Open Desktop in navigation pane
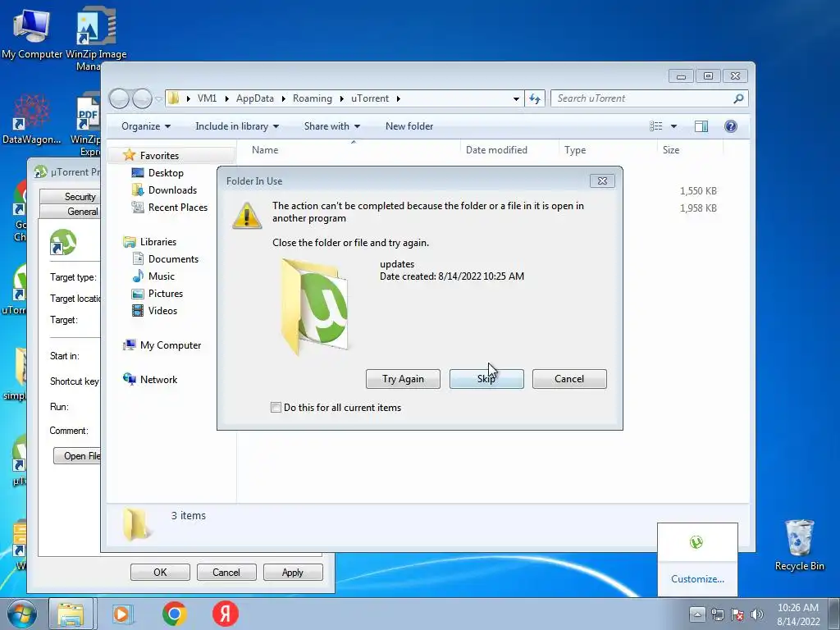The height and width of the screenshot is (630, 840). coord(166,173)
